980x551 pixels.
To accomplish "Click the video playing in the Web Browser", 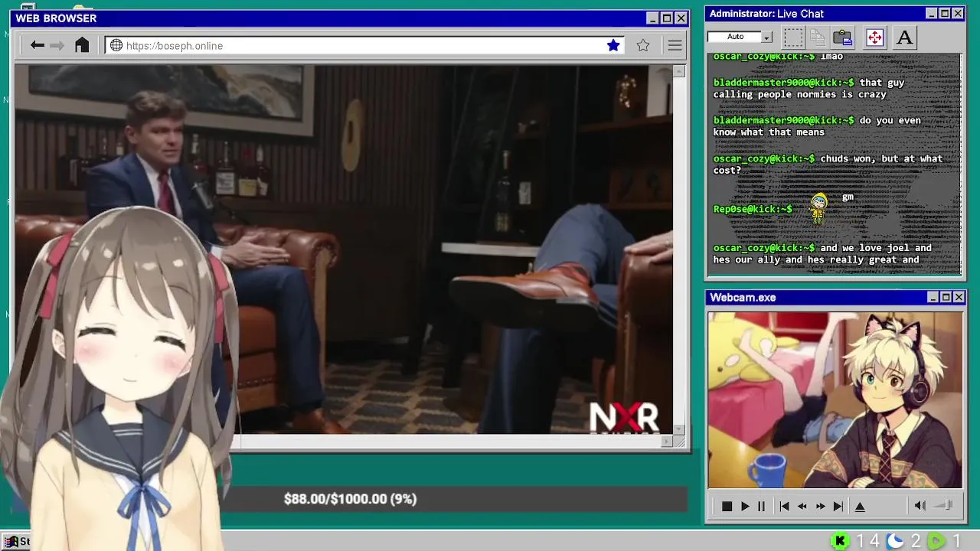I will coord(344,249).
